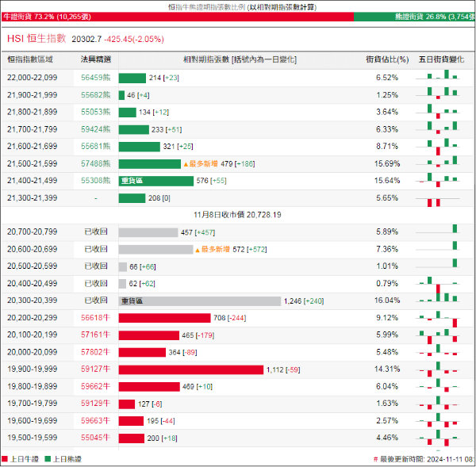View five-day sparkline for the 21,600-21,699 row
Image resolution: width=476 pixels, height=467 pixels.
click(x=438, y=147)
